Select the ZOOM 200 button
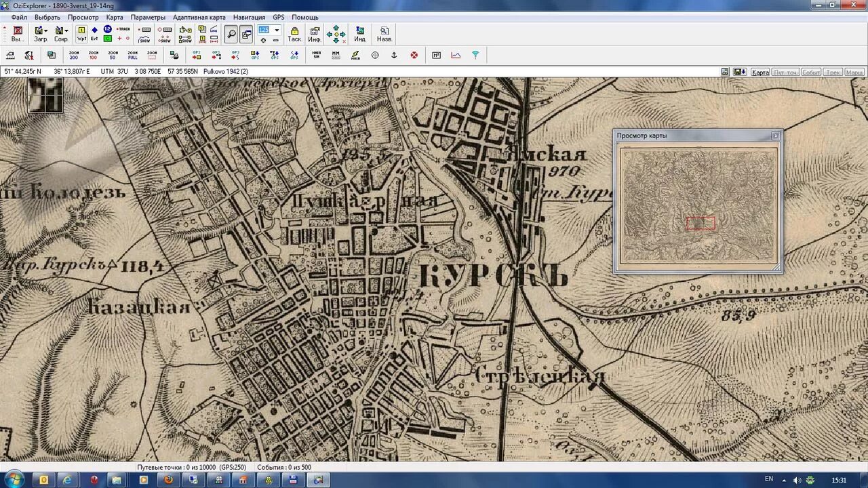 [x=73, y=55]
